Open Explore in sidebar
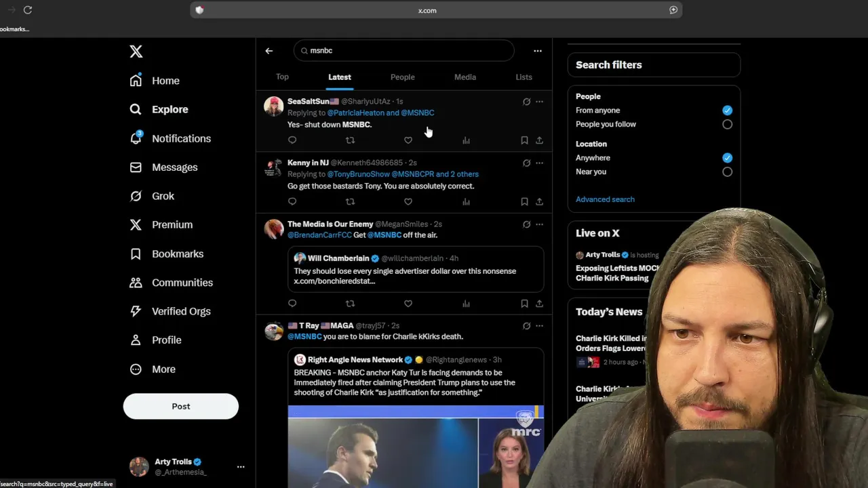The width and height of the screenshot is (868, 488). (159, 109)
